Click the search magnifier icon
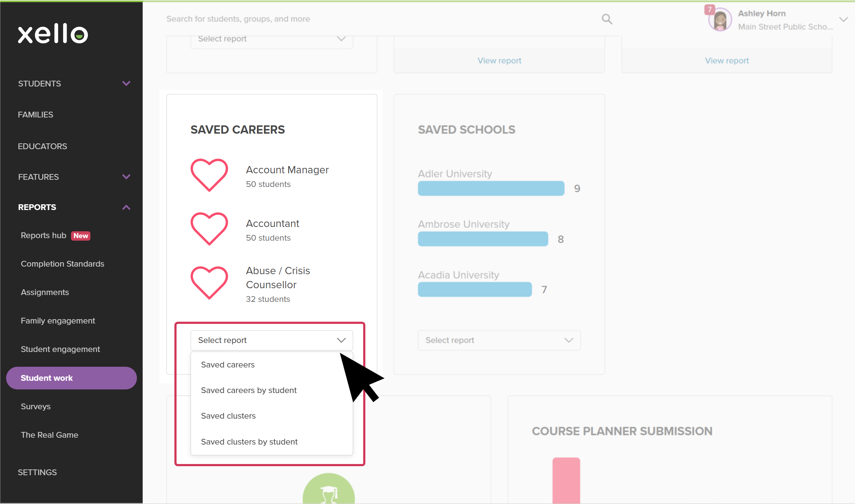This screenshot has width=855, height=504. coord(607,19)
